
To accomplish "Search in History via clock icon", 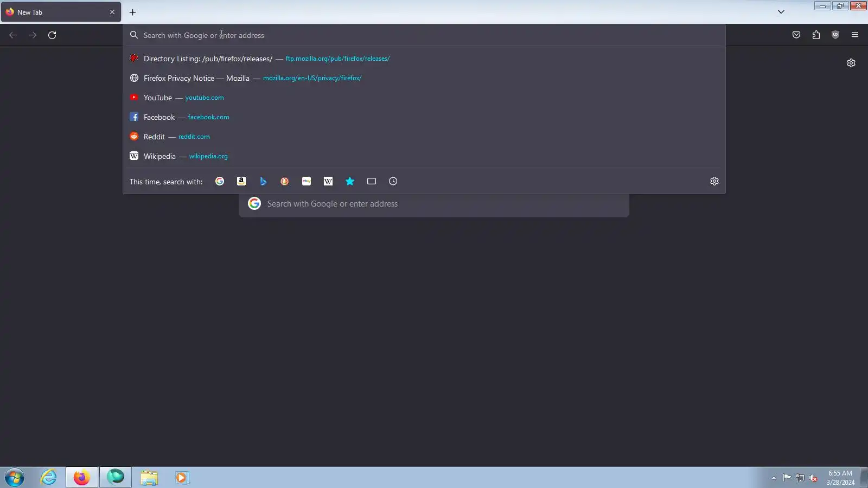I will click(x=393, y=182).
